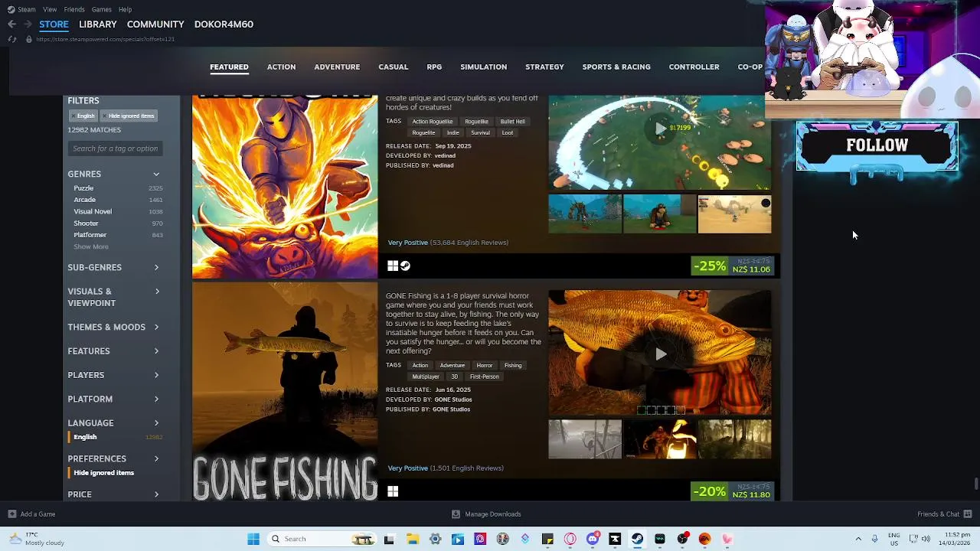The height and width of the screenshot is (551, 980).
Task: Select the RPG category tab
Action: pyautogui.click(x=434, y=67)
